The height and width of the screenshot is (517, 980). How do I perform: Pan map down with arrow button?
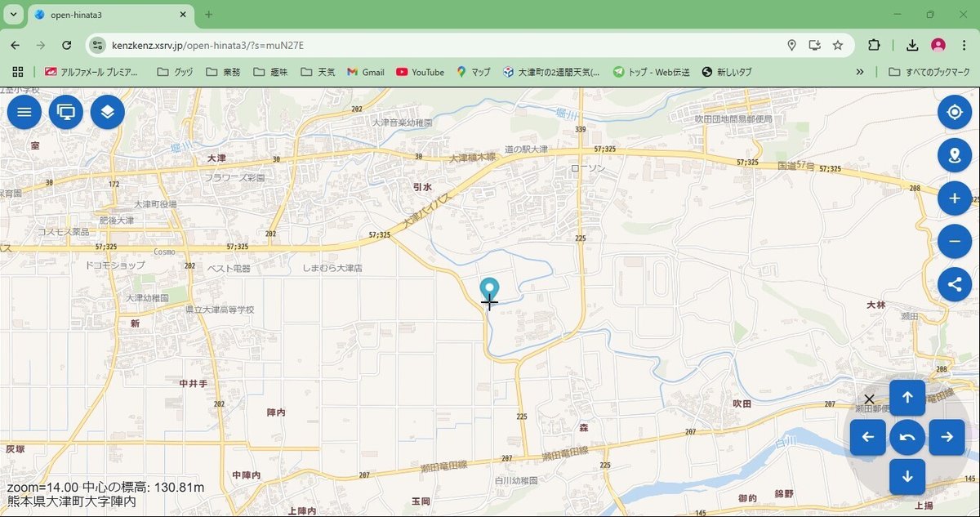point(907,476)
